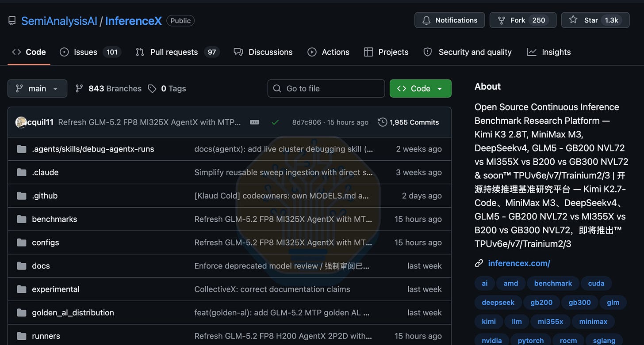Click the green commit status checkmark

(x=275, y=122)
